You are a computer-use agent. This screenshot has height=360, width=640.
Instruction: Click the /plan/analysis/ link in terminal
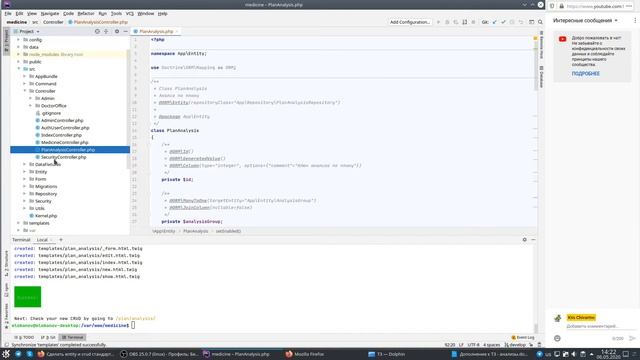(136, 318)
